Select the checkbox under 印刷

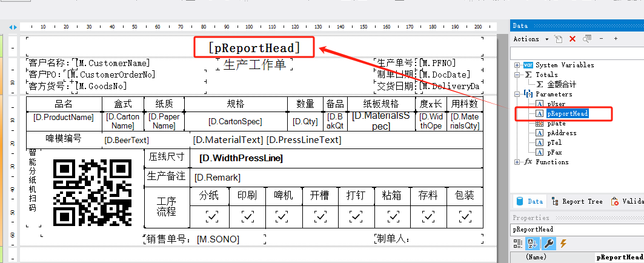[x=248, y=216]
